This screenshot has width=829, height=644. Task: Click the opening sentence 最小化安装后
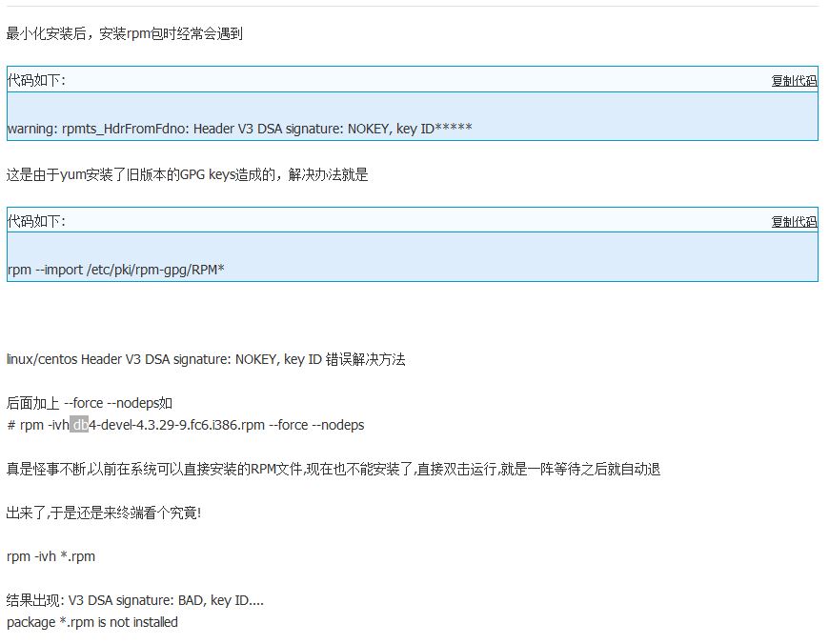tap(124, 34)
